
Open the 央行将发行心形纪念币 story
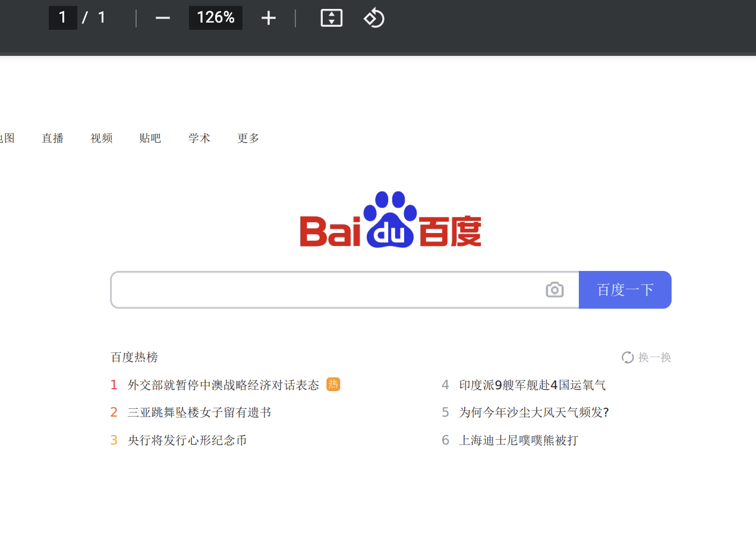187,440
